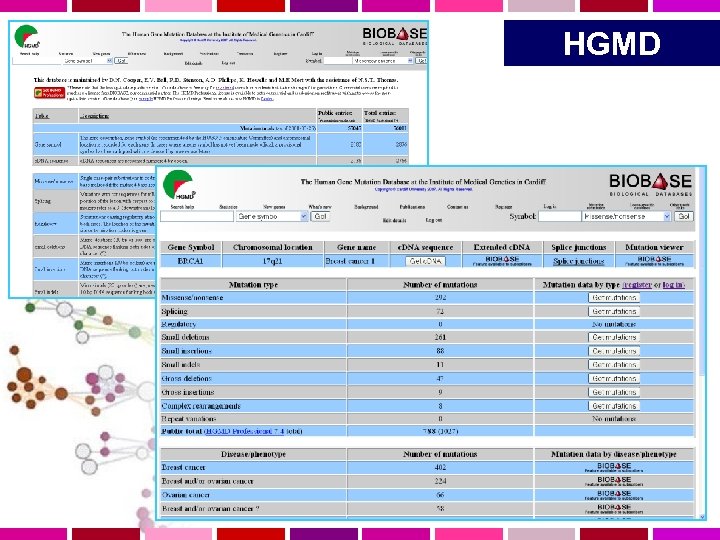Click Regulatory in the Mutation type column
The height and width of the screenshot is (540, 720).
tap(179, 324)
